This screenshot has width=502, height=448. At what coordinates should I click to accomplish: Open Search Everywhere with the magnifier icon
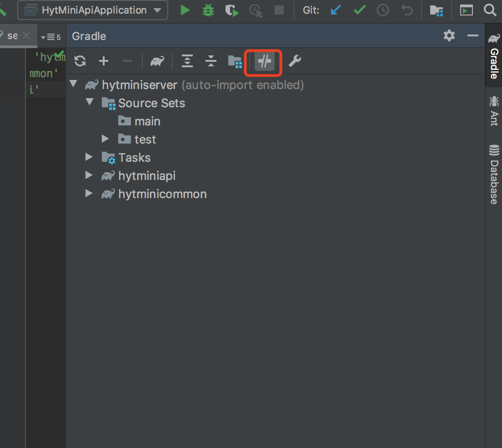[490, 10]
